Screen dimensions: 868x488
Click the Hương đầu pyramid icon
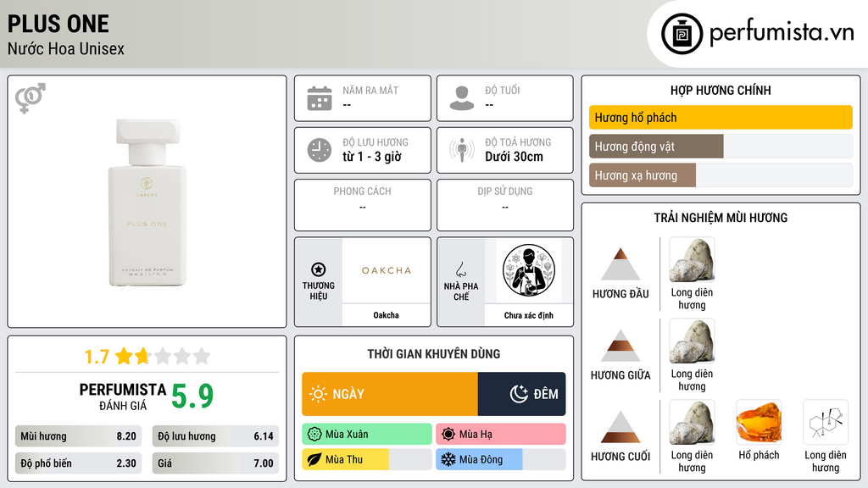(620, 264)
